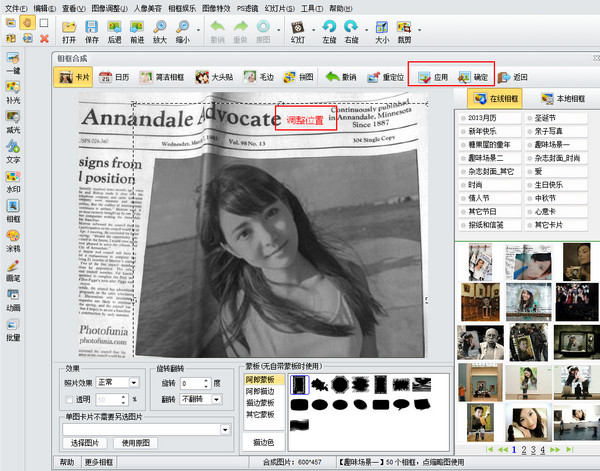The image size is (600, 471).
Task: Go forward with the 前进 icon
Action: [x=137, y=31]
